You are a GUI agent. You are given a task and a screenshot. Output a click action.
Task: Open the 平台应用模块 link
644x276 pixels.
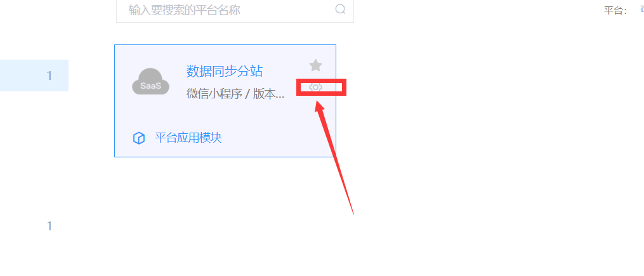[188, 137]
